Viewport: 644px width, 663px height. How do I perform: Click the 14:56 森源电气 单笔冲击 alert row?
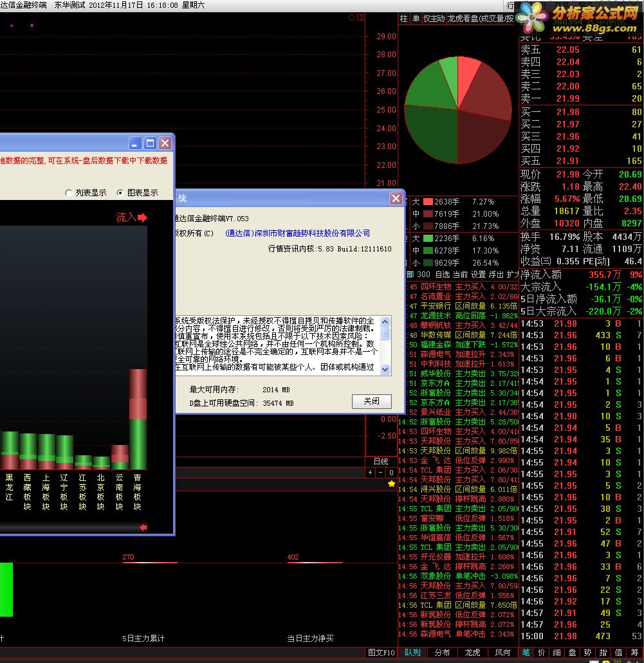[x=458, y=634]
